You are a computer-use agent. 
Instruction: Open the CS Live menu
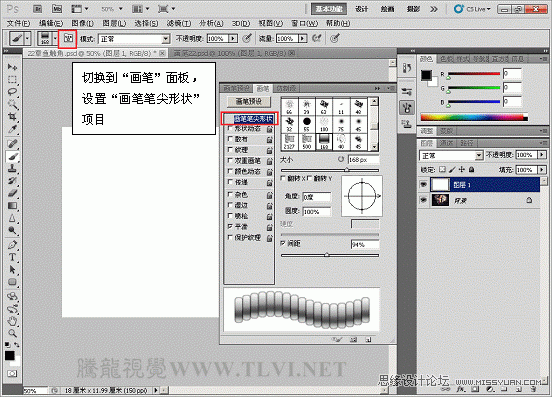(x=472, y=9)
